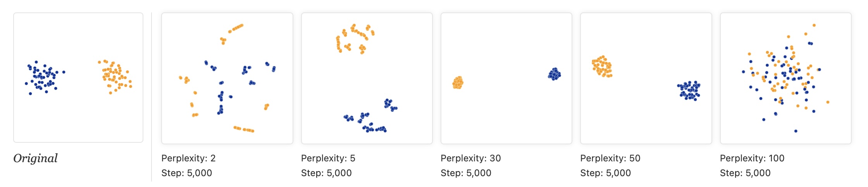Select the orange cluster in Perplexity 5 plot

(353, 39)
